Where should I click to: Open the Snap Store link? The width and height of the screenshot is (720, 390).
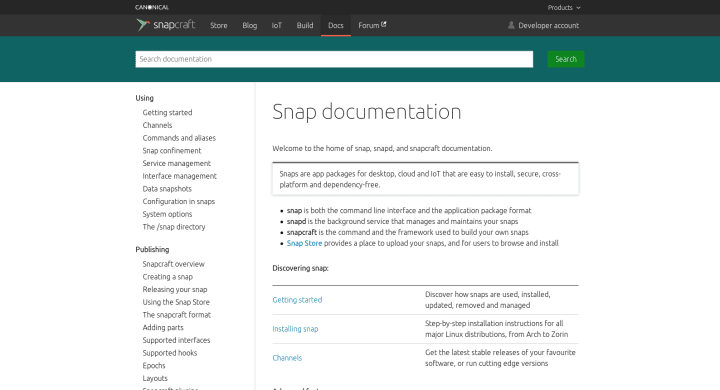(304, 243)
